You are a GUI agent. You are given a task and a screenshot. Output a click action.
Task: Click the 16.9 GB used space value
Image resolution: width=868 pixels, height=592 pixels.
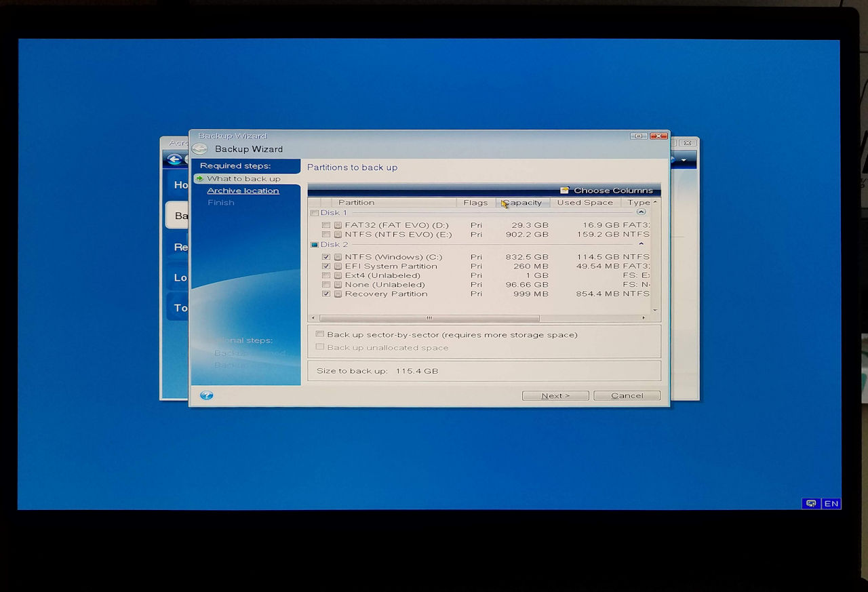click(x=601, y=225)
